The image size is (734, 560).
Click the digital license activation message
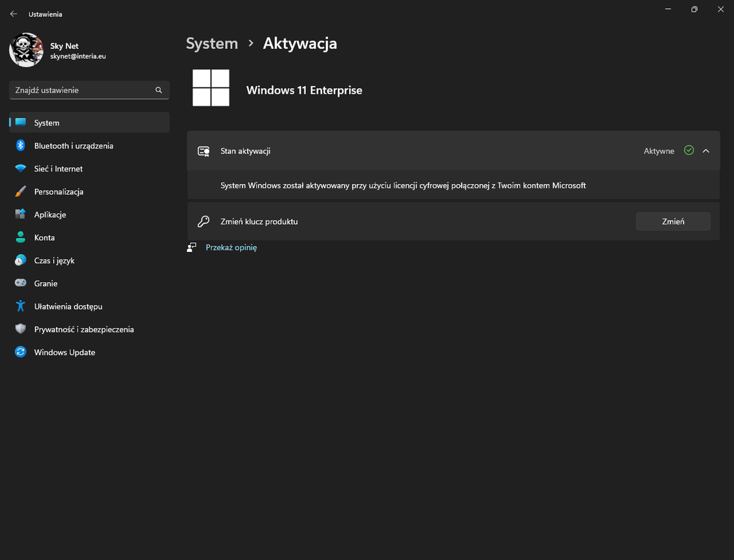(403, 185)
